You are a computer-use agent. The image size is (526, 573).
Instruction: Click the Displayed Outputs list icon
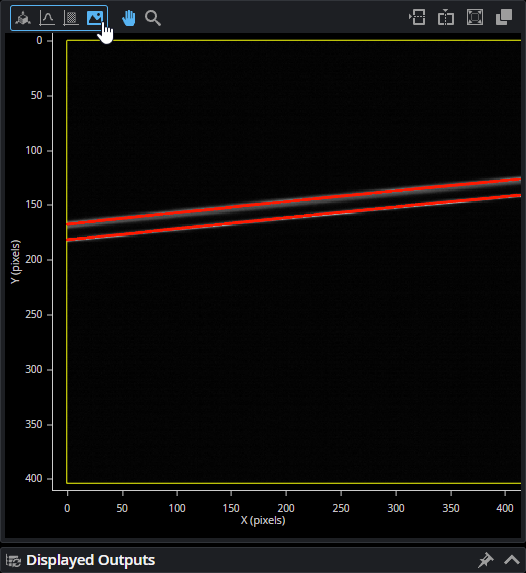(13, 560)
